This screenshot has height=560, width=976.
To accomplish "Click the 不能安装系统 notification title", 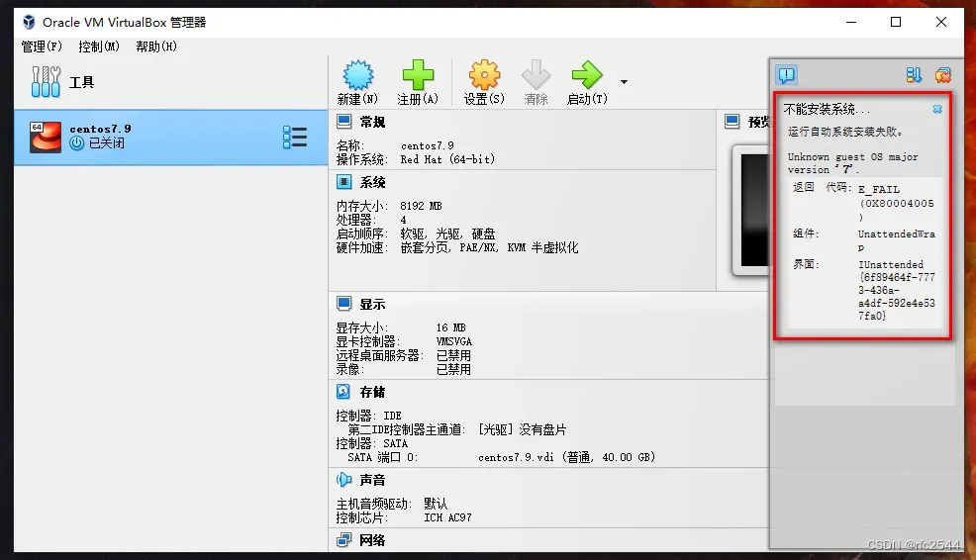I will pos(827,110).
